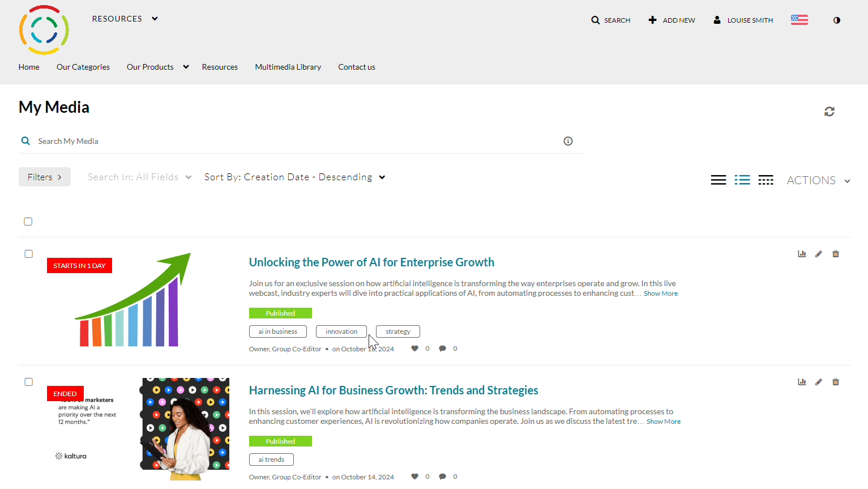Viewport: 868px width, 489px height.
Task: Open the contrast mode toggle icon
Action: [836, 20]
